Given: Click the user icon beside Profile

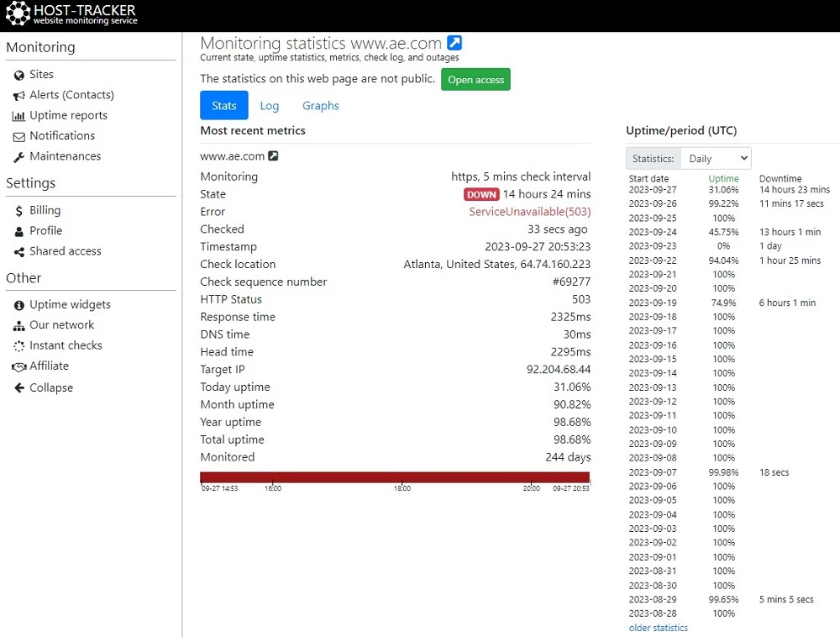Looking at the screenshot, I should point(19,231).
